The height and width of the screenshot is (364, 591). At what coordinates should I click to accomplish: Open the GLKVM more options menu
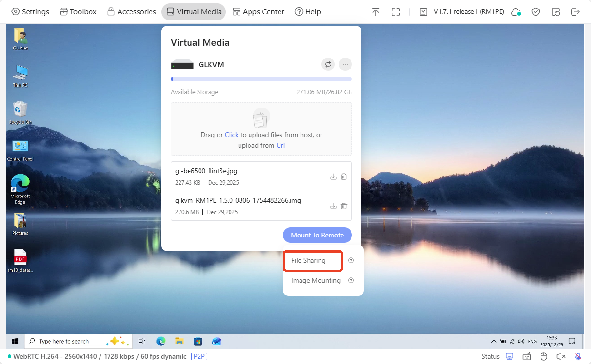[345, 64]
